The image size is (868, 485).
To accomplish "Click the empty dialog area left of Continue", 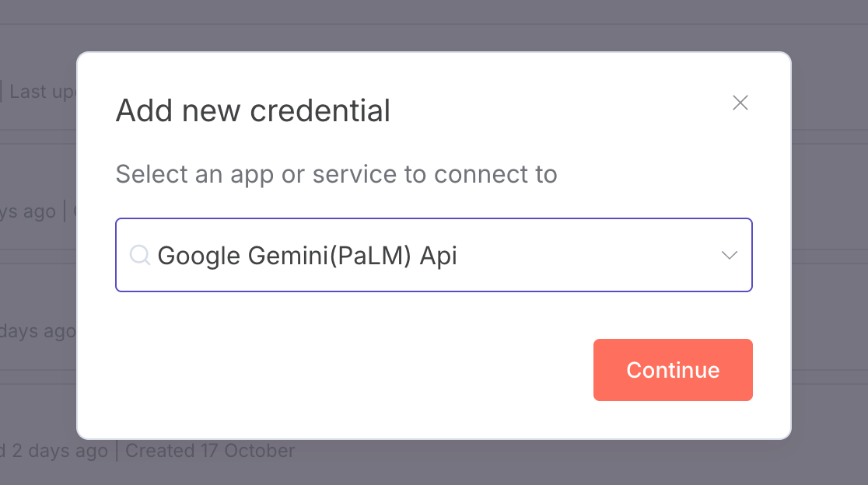I will tap(350, 370).
